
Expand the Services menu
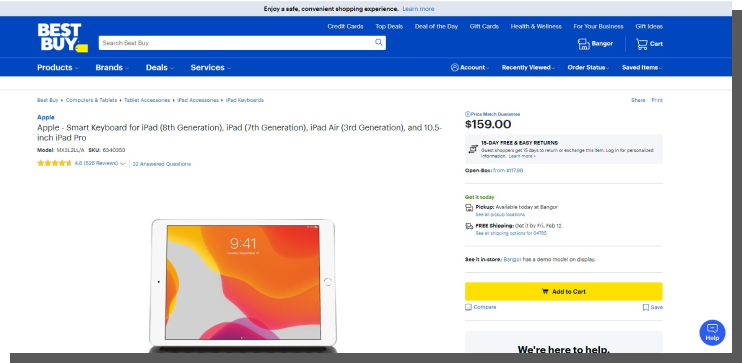pyautogui.click(x=211, y=67)
